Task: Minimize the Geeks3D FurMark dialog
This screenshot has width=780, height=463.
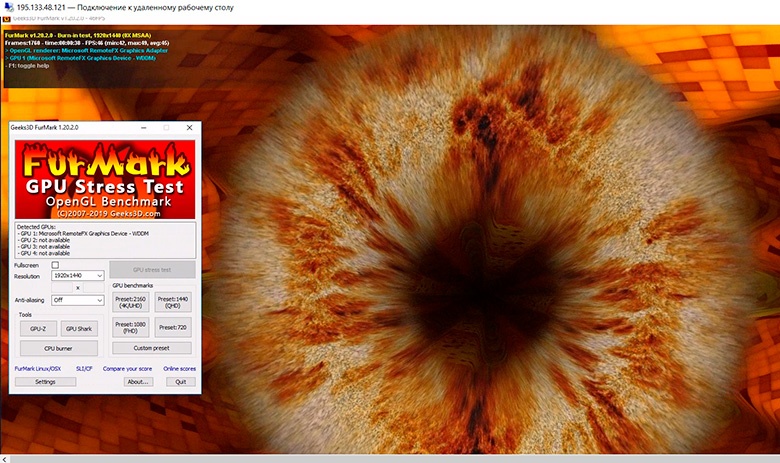Action: click(144, 128)
